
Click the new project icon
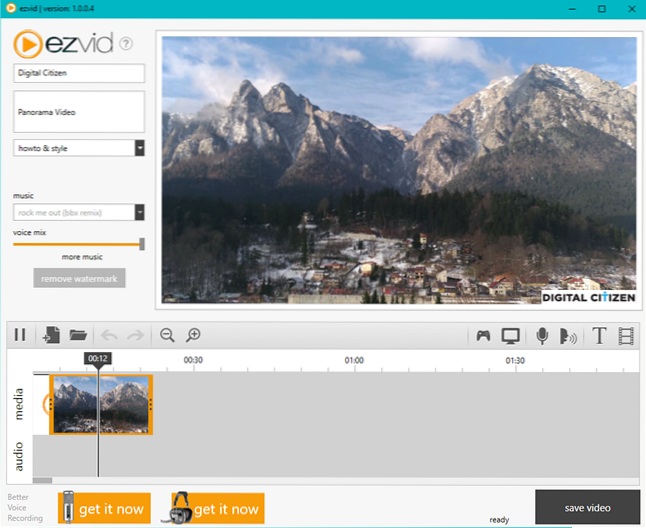(52, 336)
